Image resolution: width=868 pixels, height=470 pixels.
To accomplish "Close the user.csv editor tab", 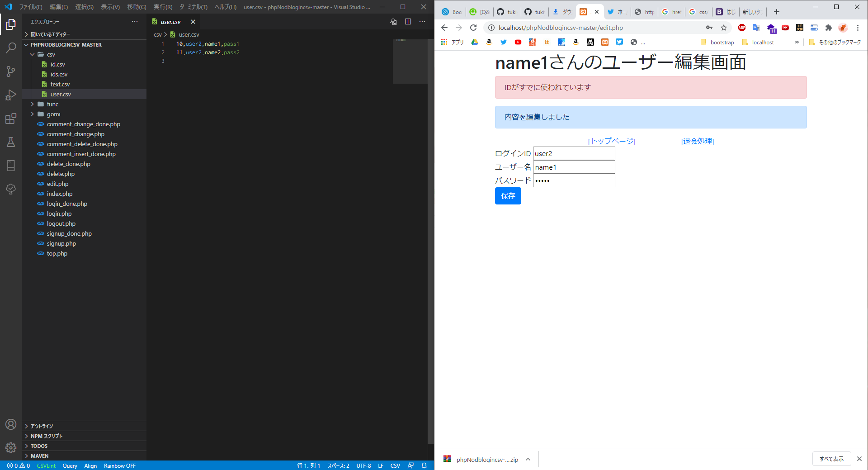I will [x=193, y=22].
